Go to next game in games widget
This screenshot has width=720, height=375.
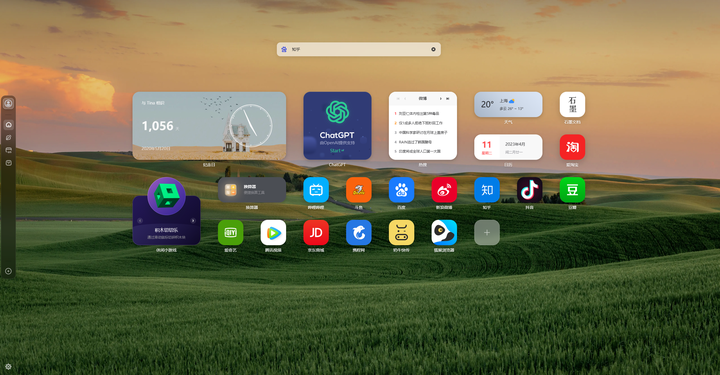click(x=193, y=221)
